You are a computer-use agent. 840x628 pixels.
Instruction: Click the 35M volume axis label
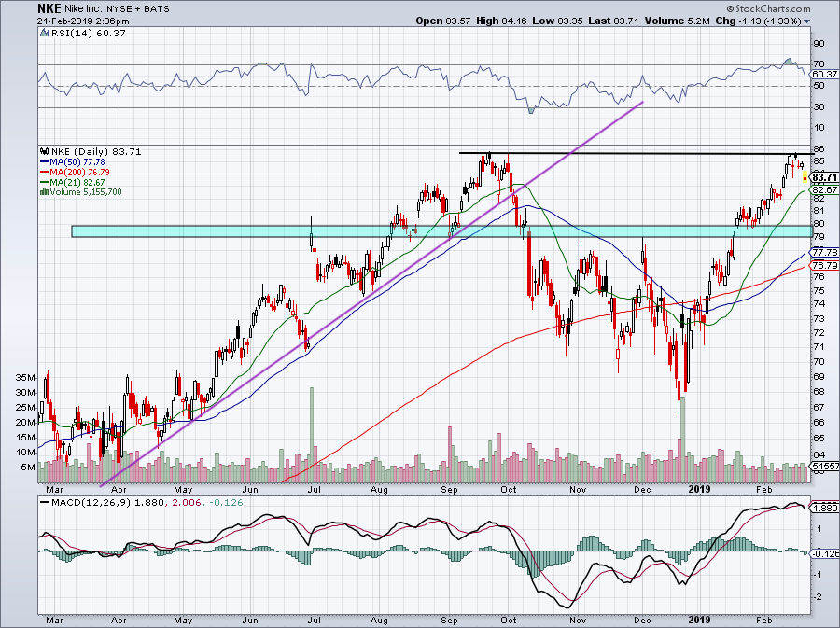click(24, 377)
